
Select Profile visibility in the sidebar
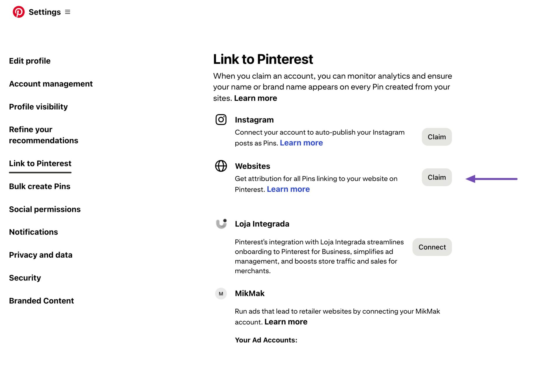pyautogui.click(x=38, y=107)
